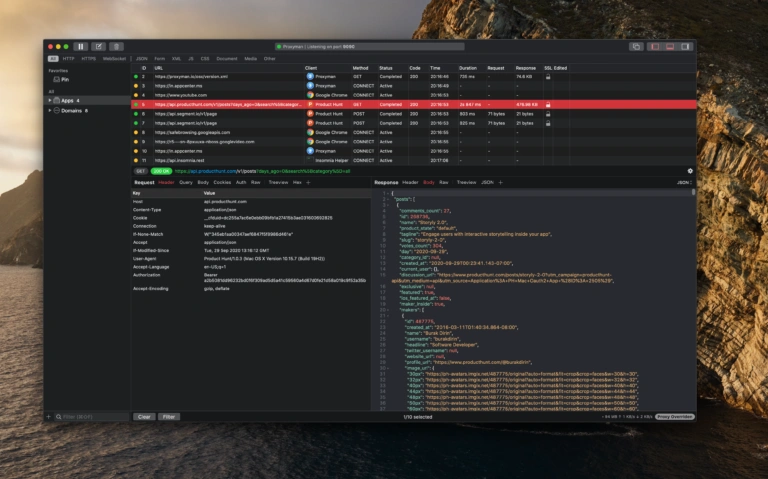
Task: Switch to Request Cookies tab
Action: (222, 183)
